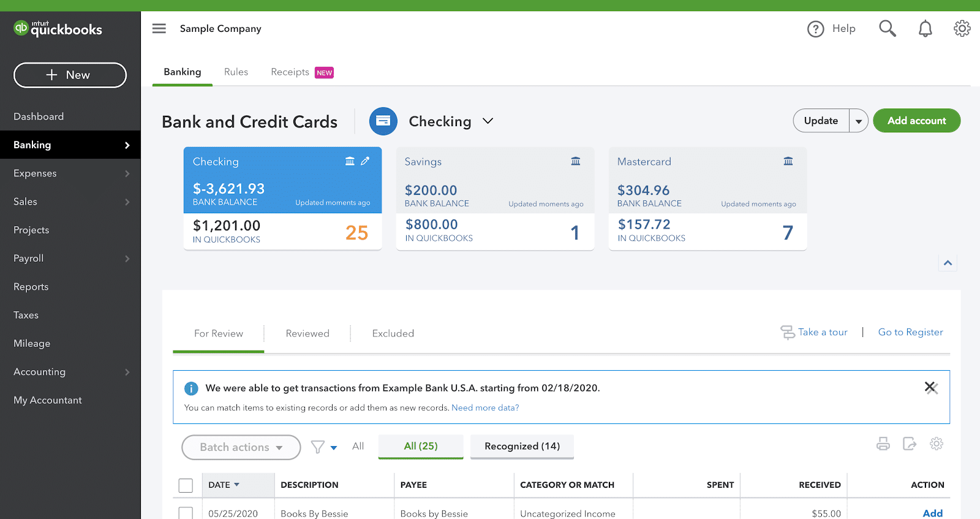Open the Help menu
The height and width of the screenshot is (519, 980).
[x=831, y=29]
